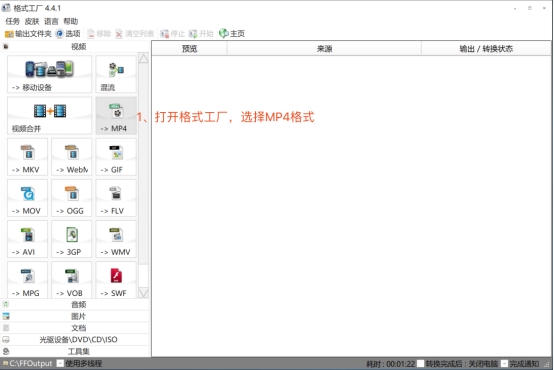Click 清空列表 clear list button
Screen dimensions: 554x370
135,34
